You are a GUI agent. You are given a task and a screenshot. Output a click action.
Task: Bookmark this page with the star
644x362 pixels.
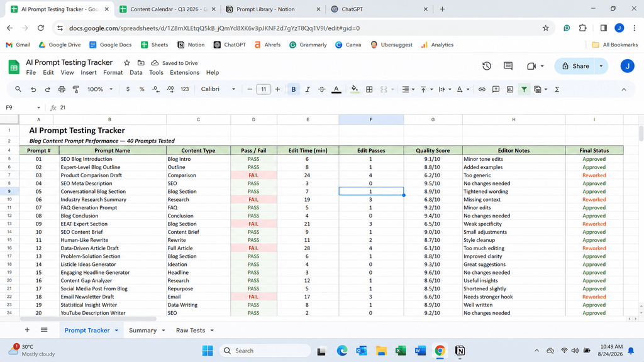(545, 28)
